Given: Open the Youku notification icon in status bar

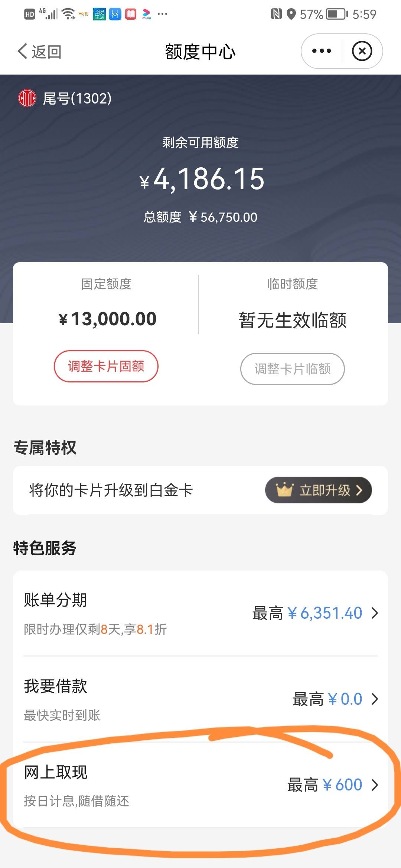Looking at the screenshot, I should coord(146,14).
